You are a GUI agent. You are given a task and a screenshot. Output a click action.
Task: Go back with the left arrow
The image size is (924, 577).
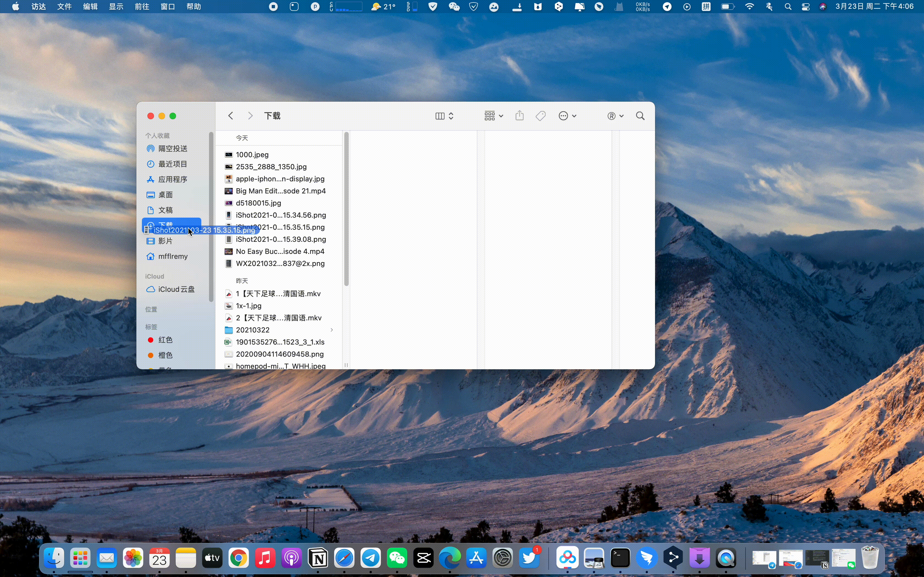[231, 116]
